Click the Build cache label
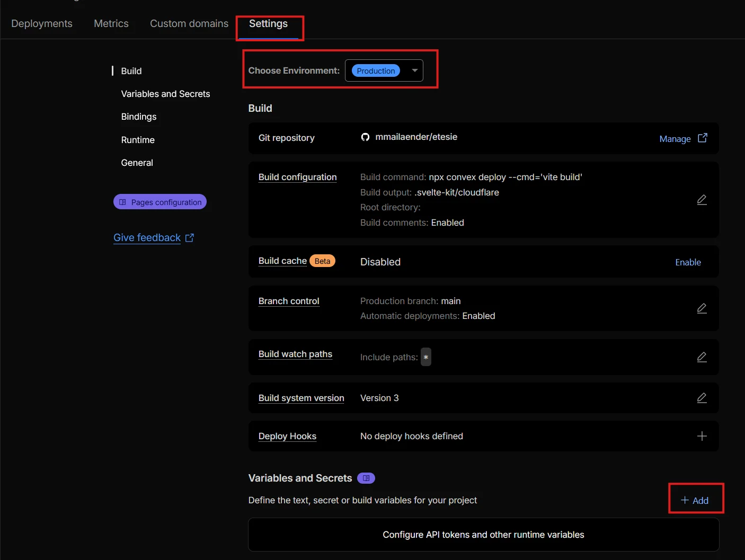The height and width of the screenshot is (560, 745). pyautogui.click(x=282, y=261)
